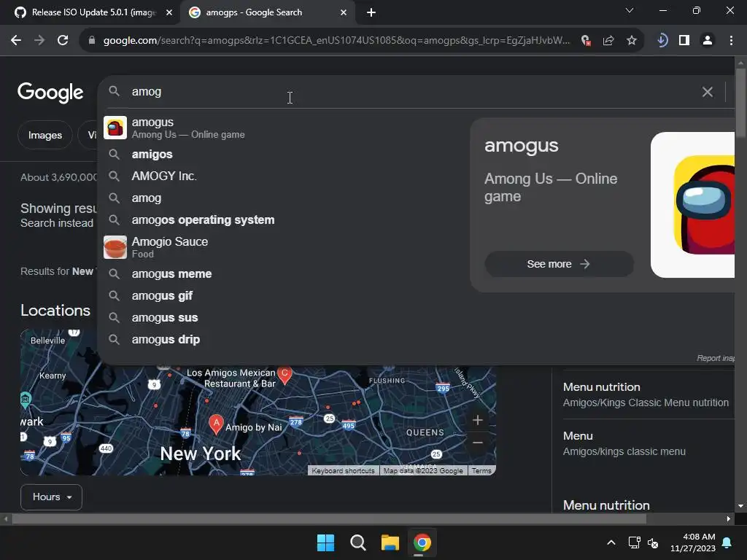Screen dimensions: 747x560
Task: Click Los Amigos Mexican Restaurant pin
Action: [285, 375]
